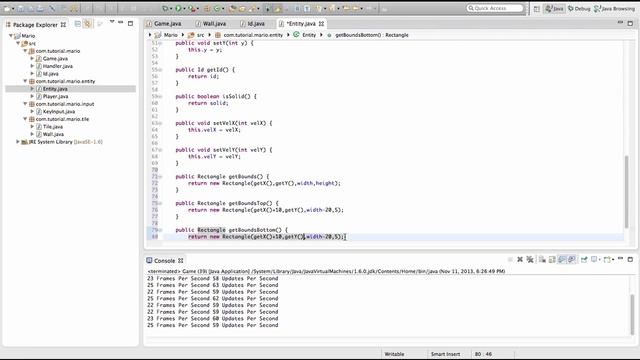Open the Package Explorer view menu arrow

coord(112,22)
